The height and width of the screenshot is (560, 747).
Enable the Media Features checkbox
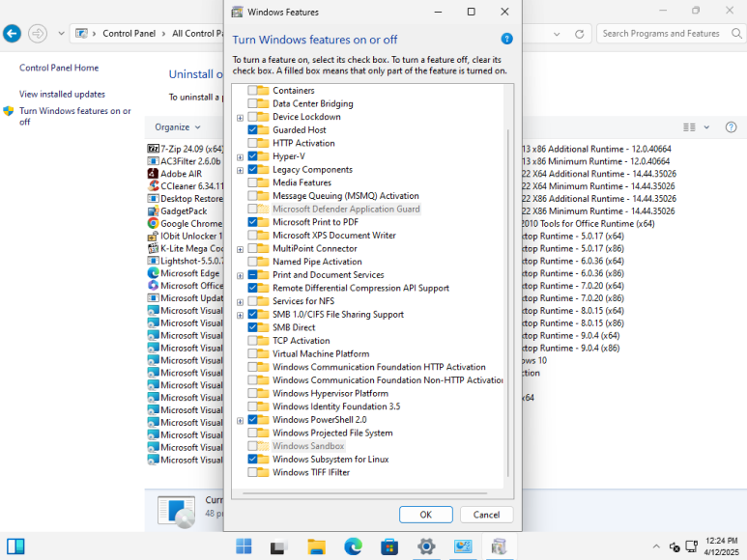pos(252,182)
